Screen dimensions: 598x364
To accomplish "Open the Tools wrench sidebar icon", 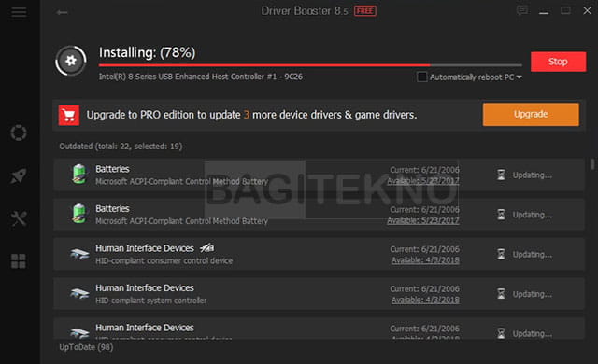I will coord(19,218).
